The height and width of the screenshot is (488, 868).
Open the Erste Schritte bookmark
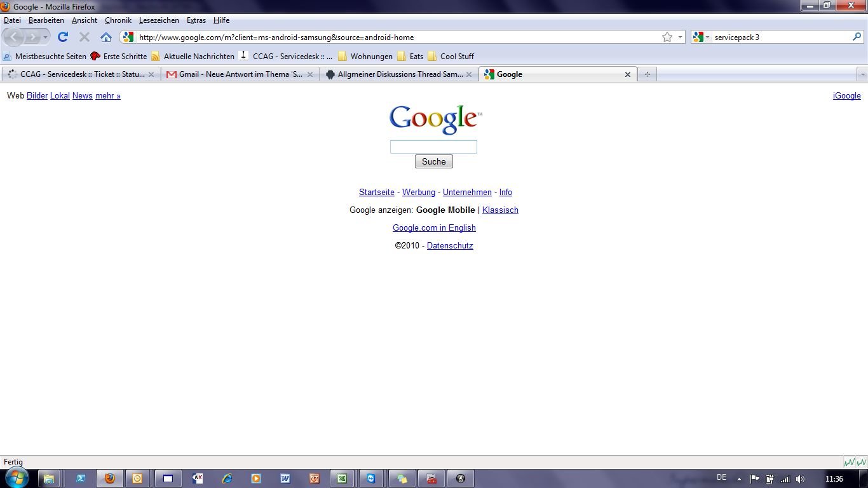(119, 56)
